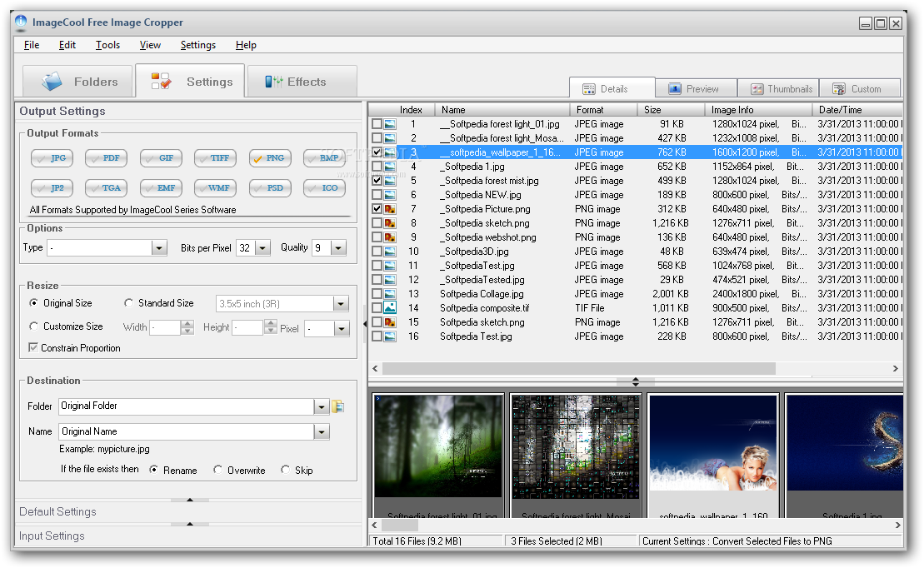Screen dimensions: 924x568
Task: Click the thumbnail strip horizontal scrollbar thumb
Action: point(400,525)
